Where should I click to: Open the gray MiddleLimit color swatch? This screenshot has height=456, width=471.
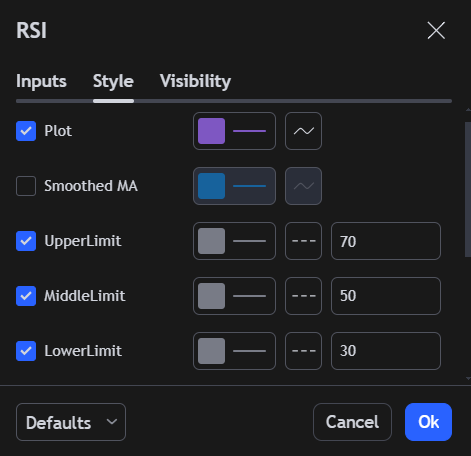coord(211,296)
